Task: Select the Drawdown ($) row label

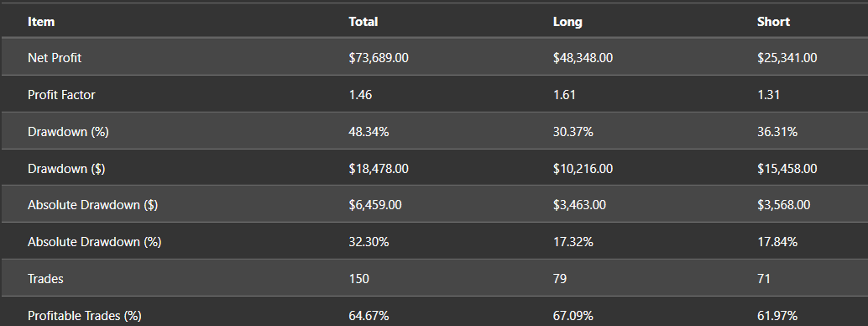Action: click(x=66, y=169)
